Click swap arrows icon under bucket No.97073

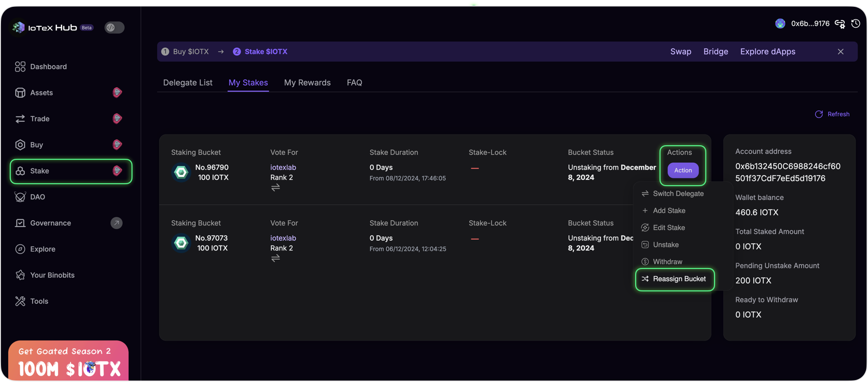point(276,258)
